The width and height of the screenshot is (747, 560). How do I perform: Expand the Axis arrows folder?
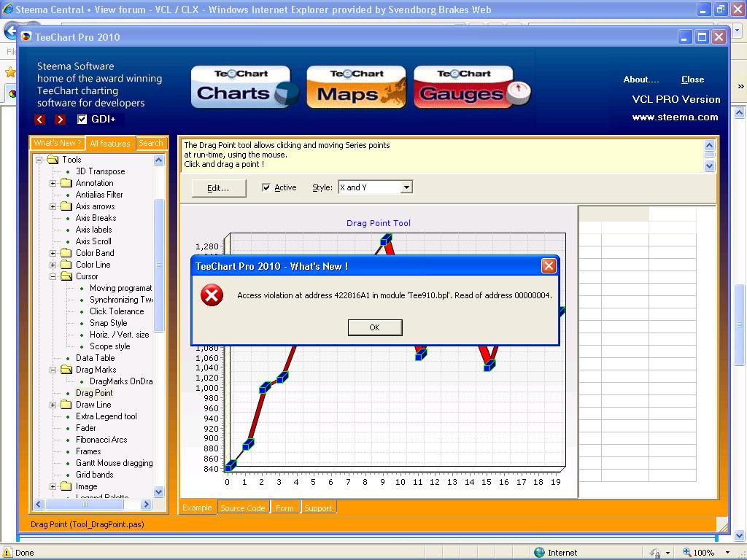(53, 206)
